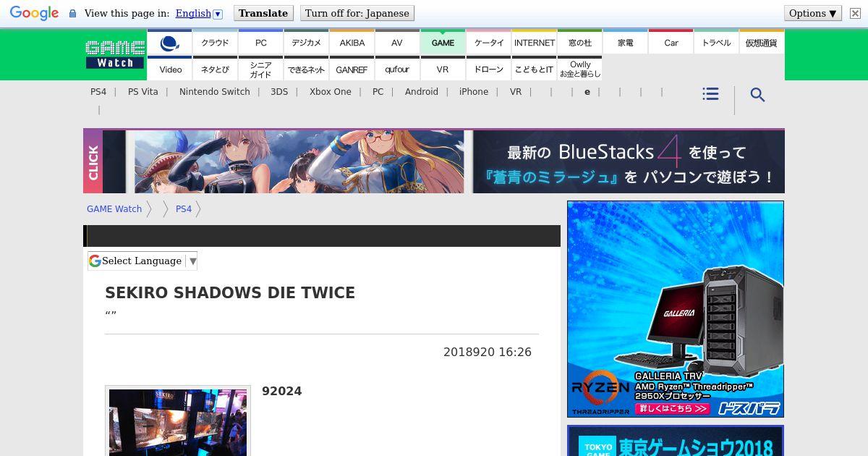Open the デジカメ tab

pyautogui.click(x=306, y=43)
